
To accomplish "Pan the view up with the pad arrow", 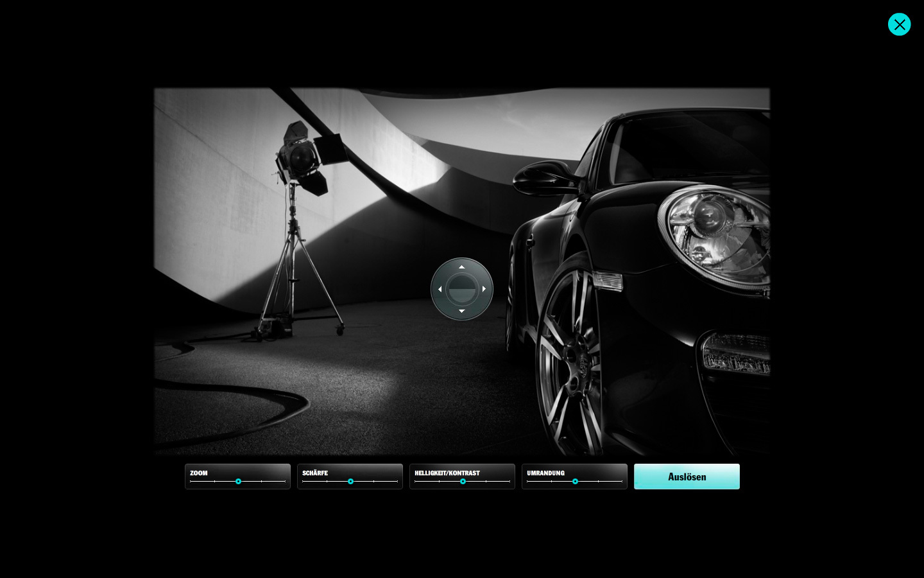I will [461, 267].
